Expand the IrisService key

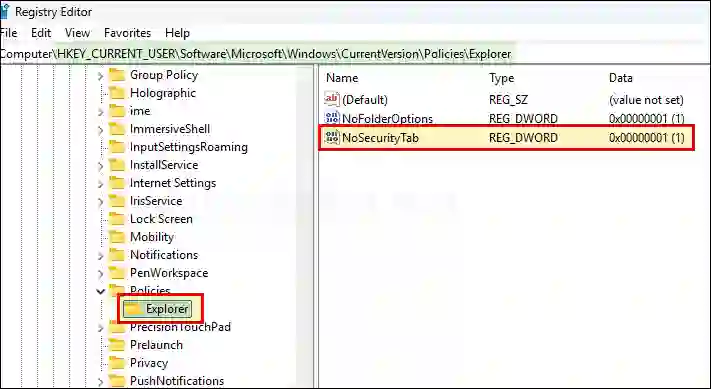point(101,202)
